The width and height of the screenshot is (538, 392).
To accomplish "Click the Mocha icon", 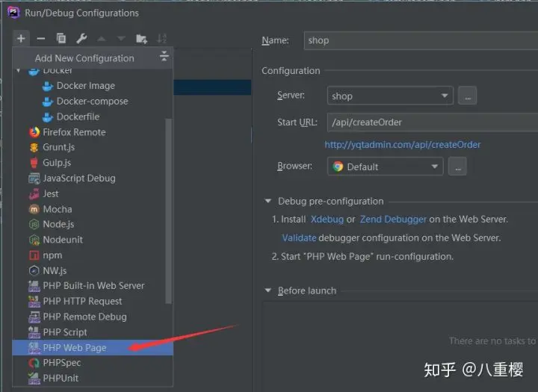I will pyautogui.click(x=34, y=209).
